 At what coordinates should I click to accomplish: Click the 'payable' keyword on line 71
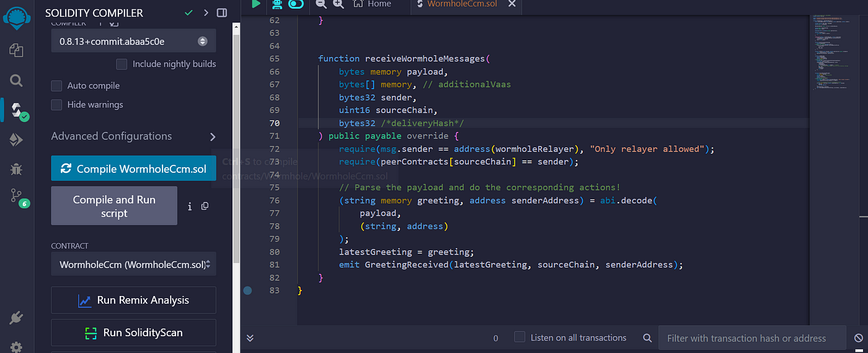pos(383,136)
